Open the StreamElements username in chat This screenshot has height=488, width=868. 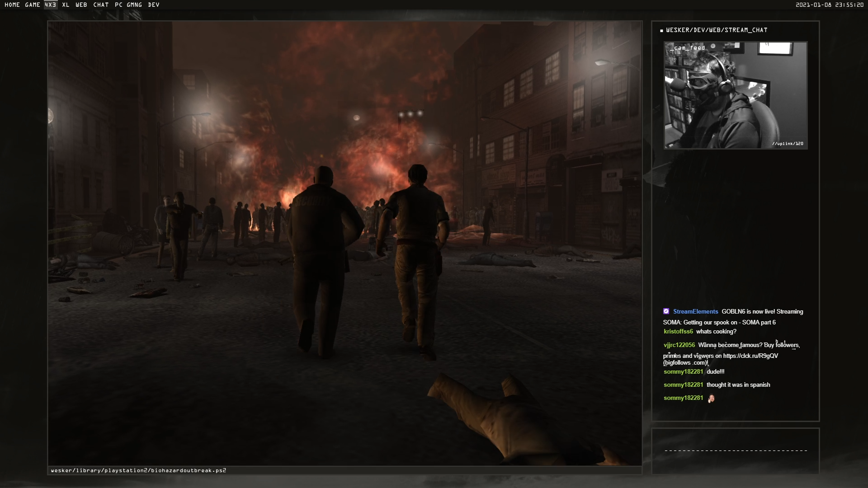click(x=695, y=312)
